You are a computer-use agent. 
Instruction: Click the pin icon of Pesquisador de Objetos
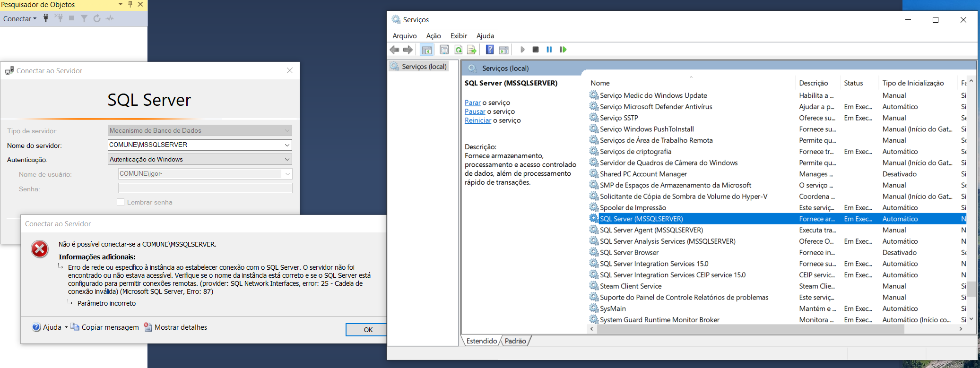(x=130, y=4)
